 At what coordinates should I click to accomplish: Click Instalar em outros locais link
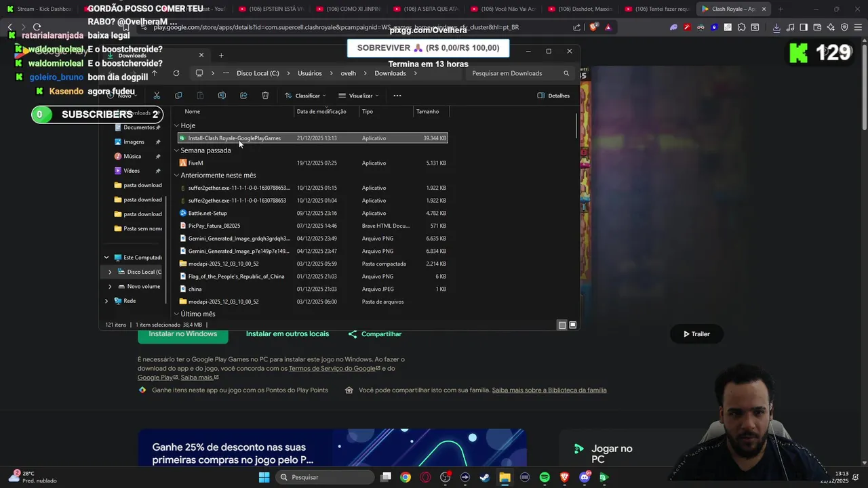pyautogui.click(x=288, y=334)
